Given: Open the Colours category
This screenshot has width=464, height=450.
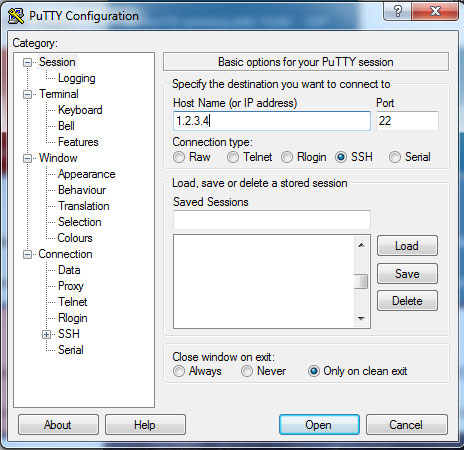Looking at the screenshot, I should tap(75, 238).
